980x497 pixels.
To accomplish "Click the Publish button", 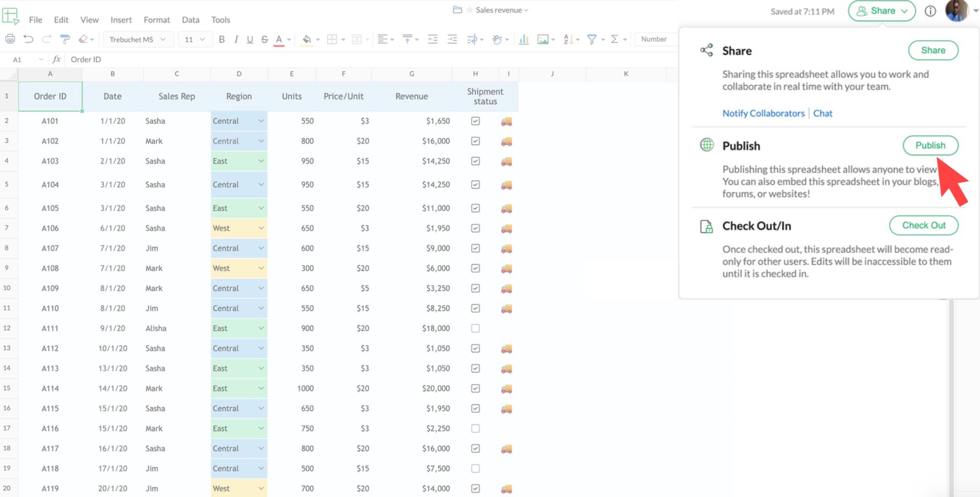I will click(x=930, y=145).
